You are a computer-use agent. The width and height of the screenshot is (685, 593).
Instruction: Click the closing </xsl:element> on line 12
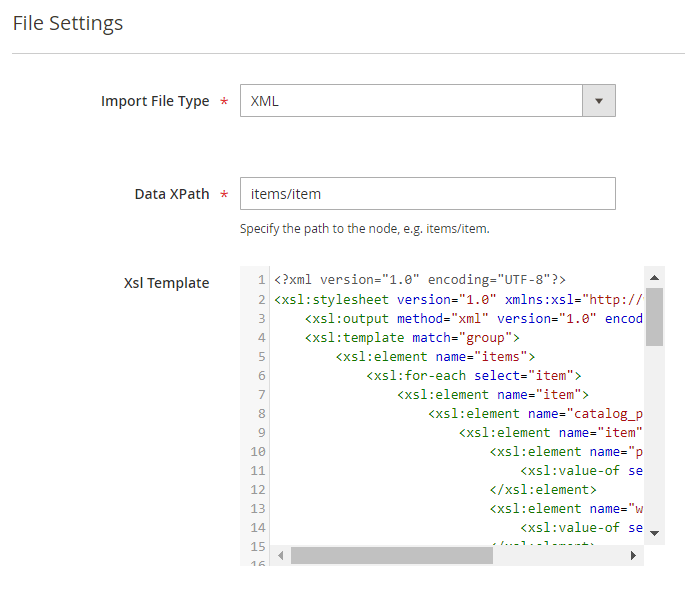tap(543, 490)
